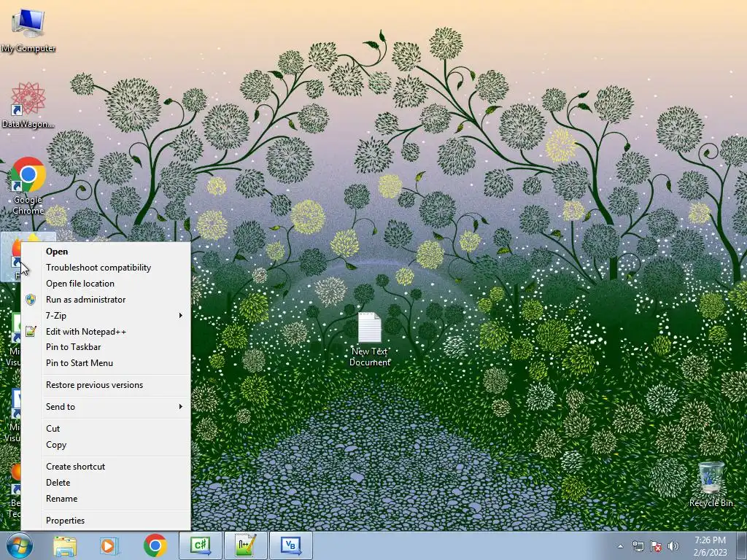The image size is (747, 560).
Task: Choose Pin to Taskbar
Action: coord(106,347)
